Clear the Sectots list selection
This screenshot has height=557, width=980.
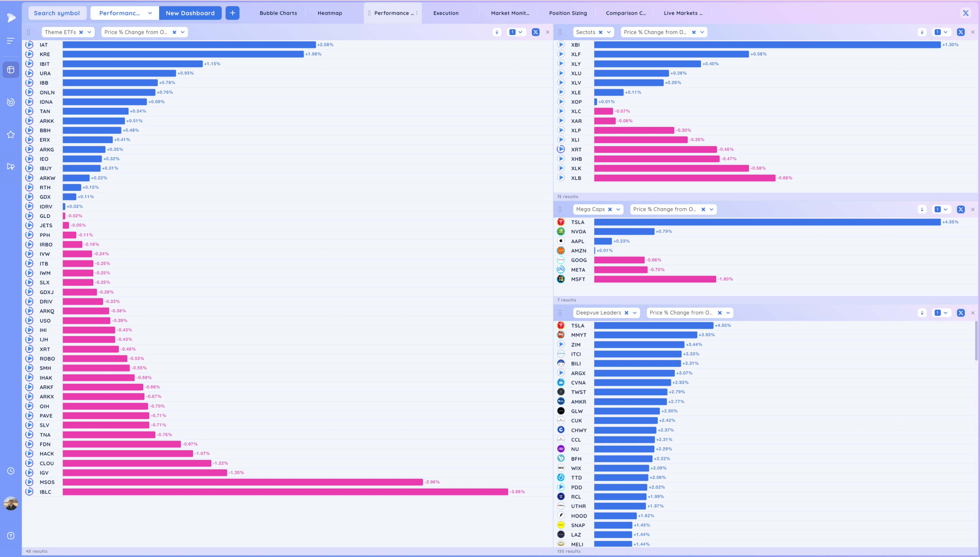coord(600,32)
